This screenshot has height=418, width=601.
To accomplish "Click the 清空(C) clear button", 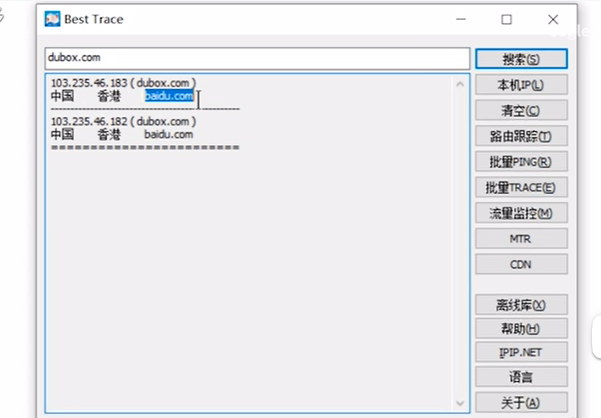I will point(521,110).
